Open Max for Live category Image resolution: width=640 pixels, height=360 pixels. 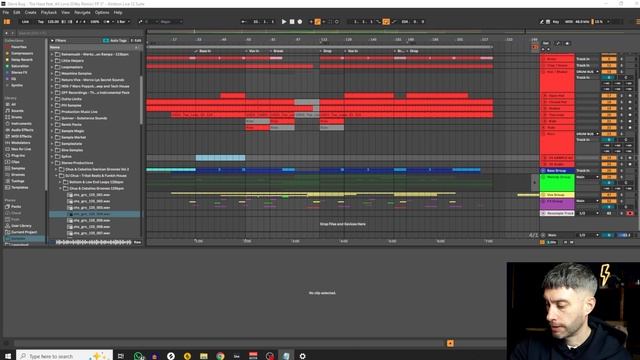coord(21,149)
